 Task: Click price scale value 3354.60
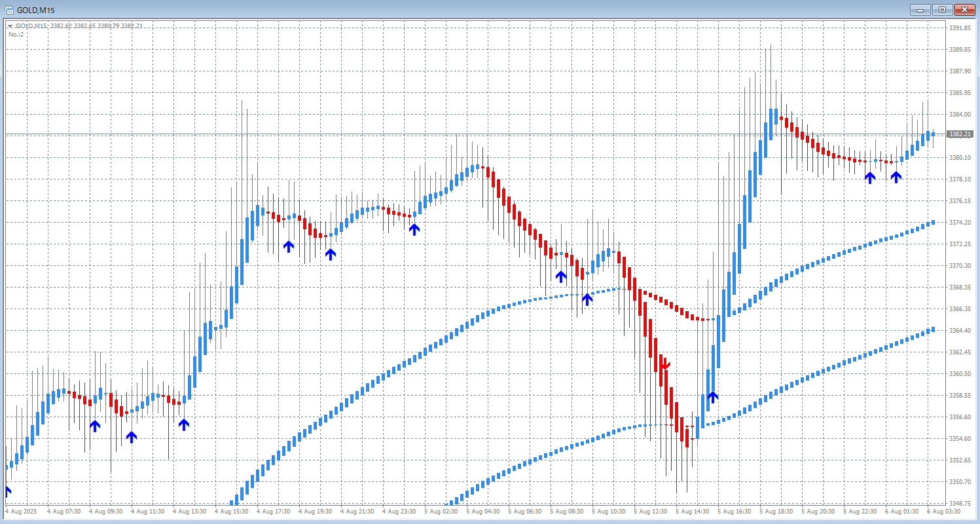pyautogui.click(x=959, y=439)
